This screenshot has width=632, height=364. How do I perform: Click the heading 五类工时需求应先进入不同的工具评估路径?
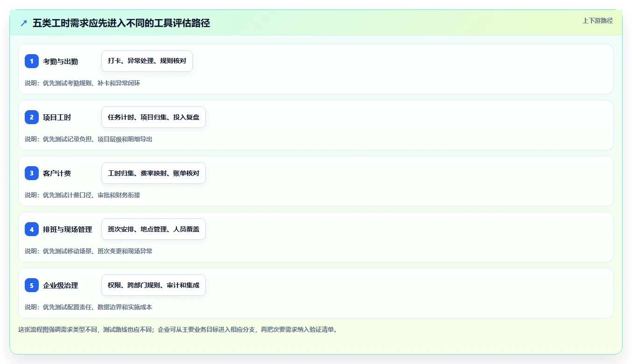click(x=121, y=23)
